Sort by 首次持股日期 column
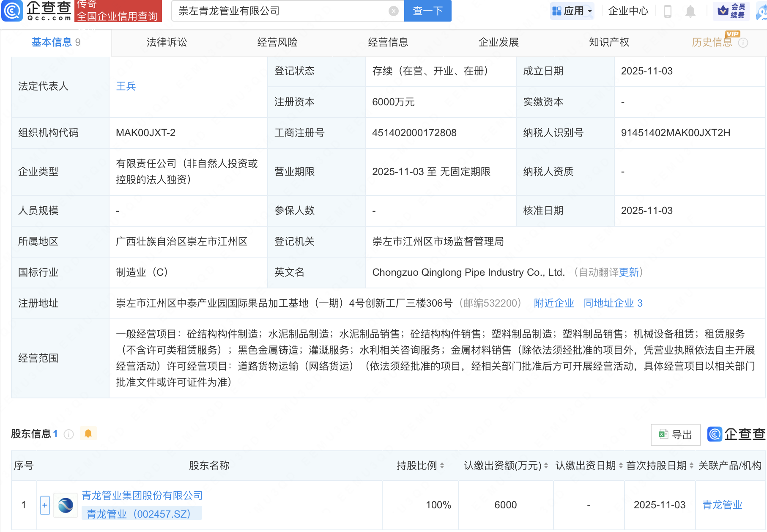The height and width of the screenshot is (532, 767). point(691,466)
